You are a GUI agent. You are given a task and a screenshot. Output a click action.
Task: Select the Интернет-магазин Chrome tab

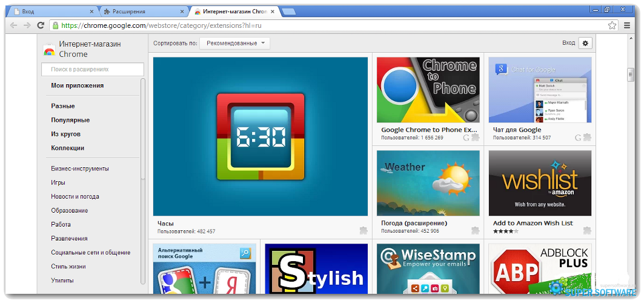point(234,12)
